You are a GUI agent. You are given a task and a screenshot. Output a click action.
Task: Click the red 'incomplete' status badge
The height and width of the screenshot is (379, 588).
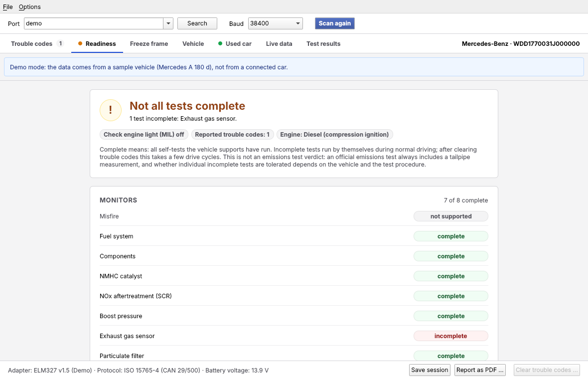[x=451, y=336]
